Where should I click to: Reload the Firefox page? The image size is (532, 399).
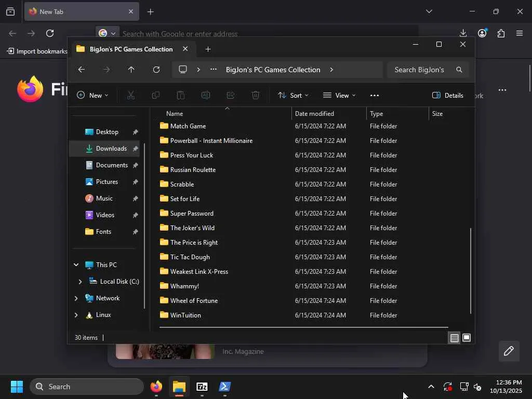(x=50, y=33)
